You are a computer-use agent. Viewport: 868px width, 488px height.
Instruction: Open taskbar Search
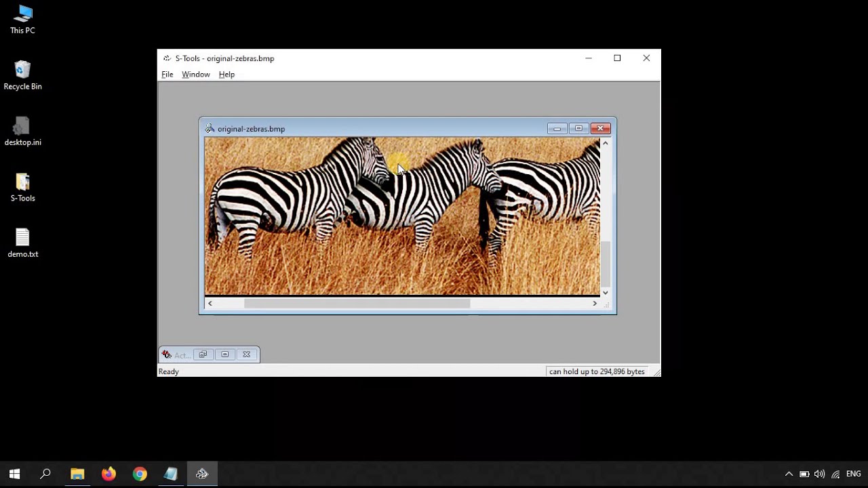45,474
